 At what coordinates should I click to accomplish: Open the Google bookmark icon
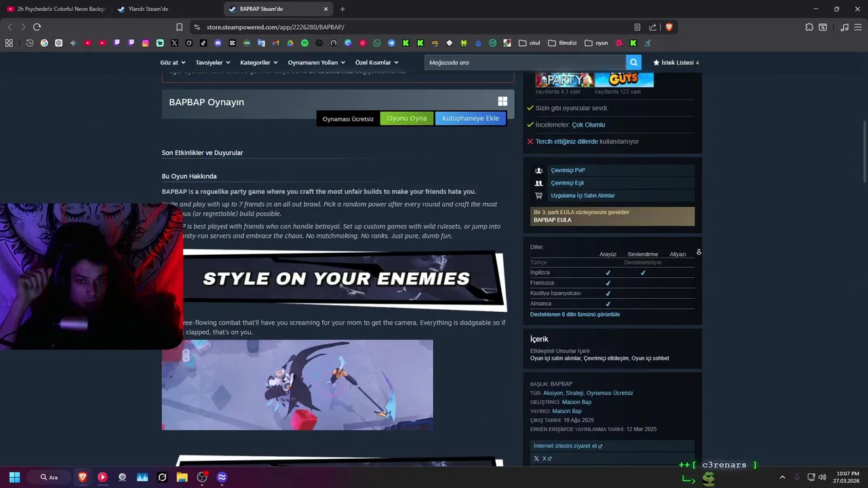[44, 43]
